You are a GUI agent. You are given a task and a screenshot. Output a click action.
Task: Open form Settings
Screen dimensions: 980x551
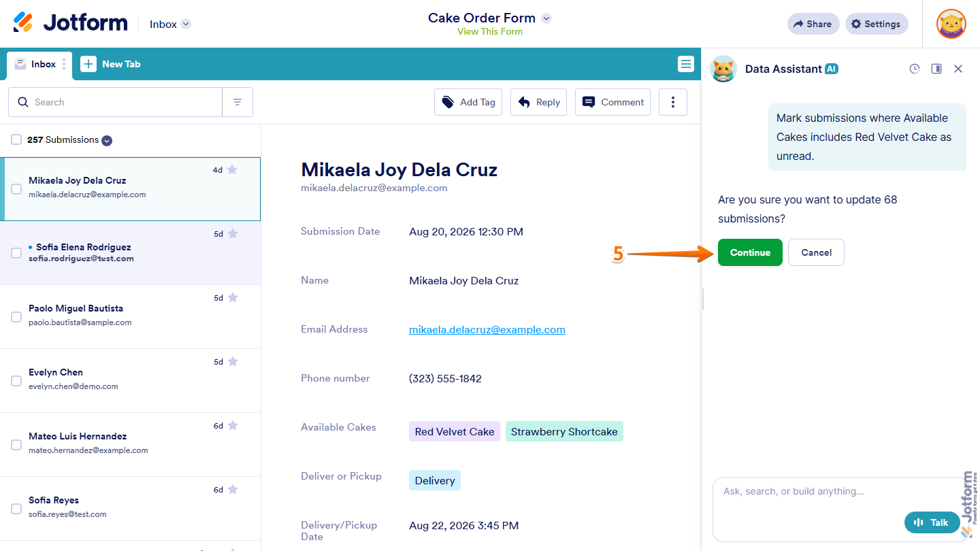pyautogui.click(x=877, y=24)
